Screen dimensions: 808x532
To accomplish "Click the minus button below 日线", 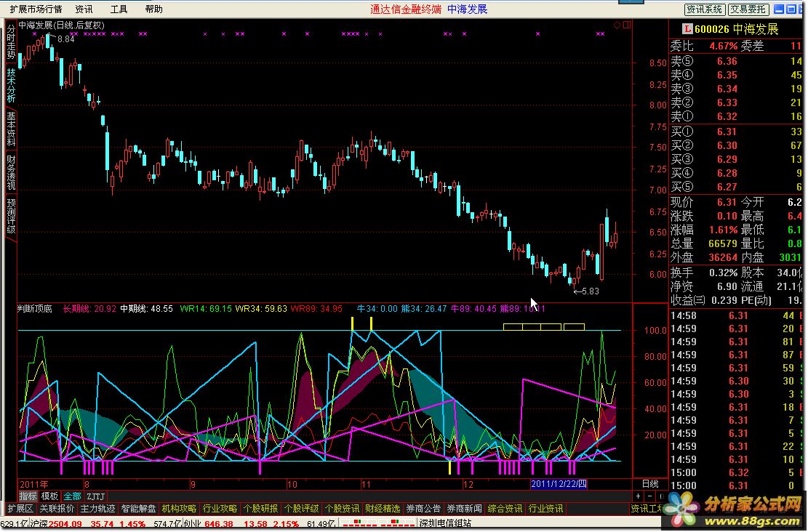I will click(649, 496).
